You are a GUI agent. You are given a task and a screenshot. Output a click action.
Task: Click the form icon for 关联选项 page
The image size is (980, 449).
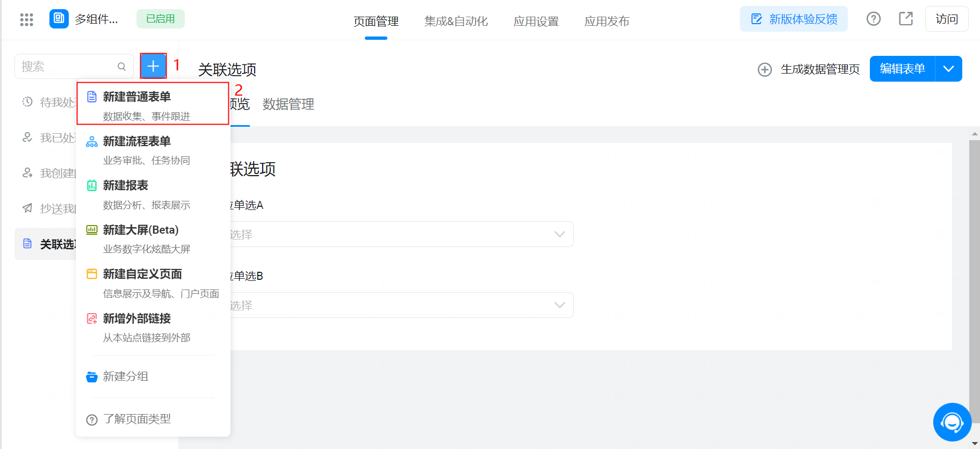(27, 244)
